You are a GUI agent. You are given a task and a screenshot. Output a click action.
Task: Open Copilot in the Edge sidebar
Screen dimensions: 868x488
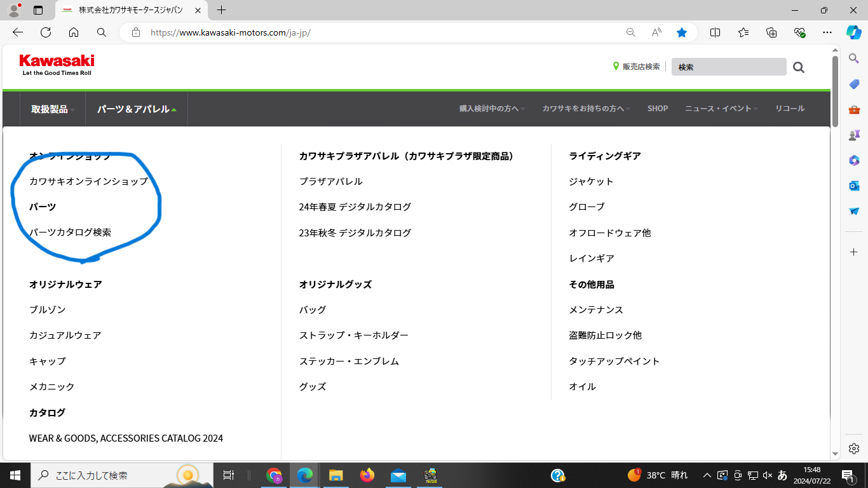click(854, 32)
